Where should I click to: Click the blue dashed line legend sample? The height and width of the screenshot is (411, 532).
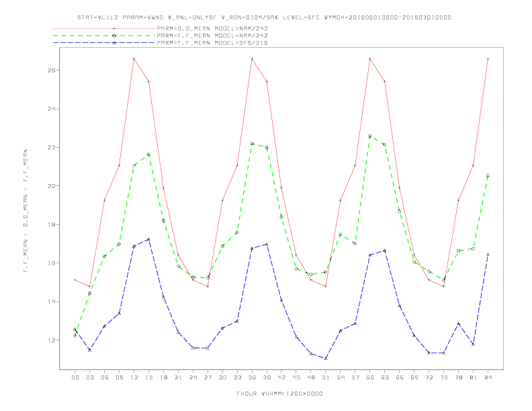(x=104, y=43)
